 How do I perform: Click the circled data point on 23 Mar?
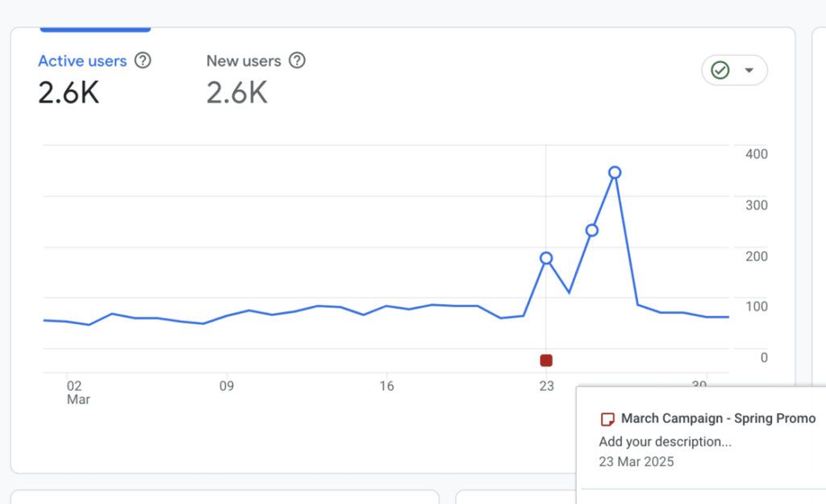(546, 259)
